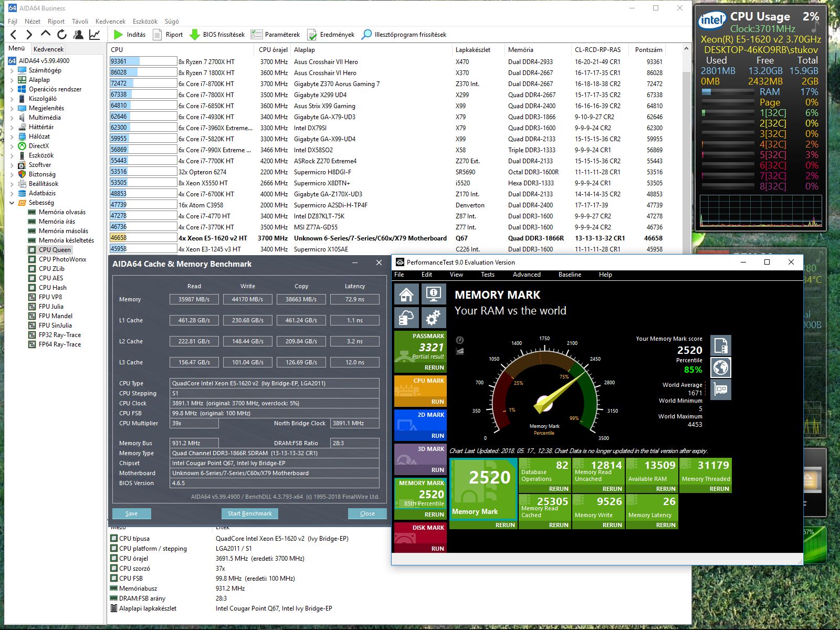Expand the Alaplap tree node
840x630 pixels.
click(12, 80)
